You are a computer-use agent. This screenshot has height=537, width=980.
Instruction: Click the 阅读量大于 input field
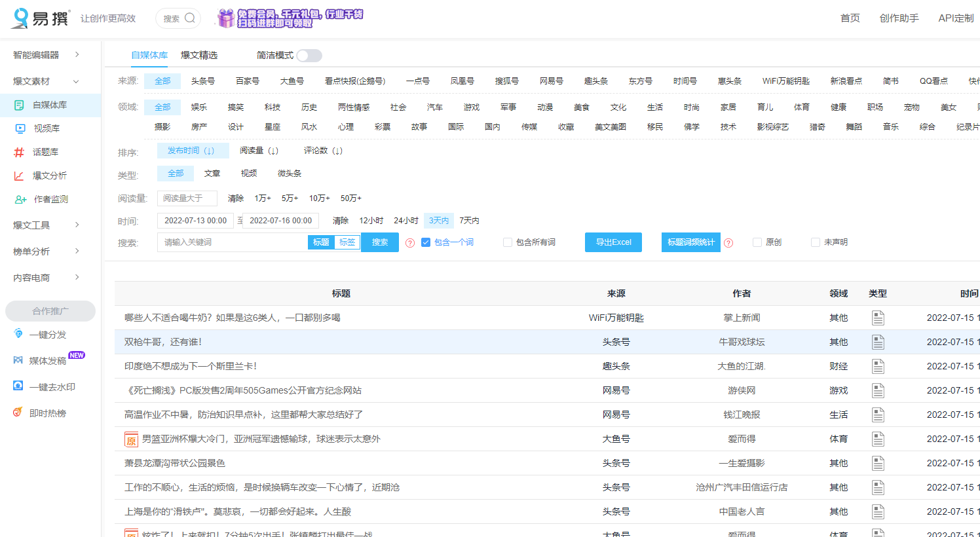tap(187, 198)
